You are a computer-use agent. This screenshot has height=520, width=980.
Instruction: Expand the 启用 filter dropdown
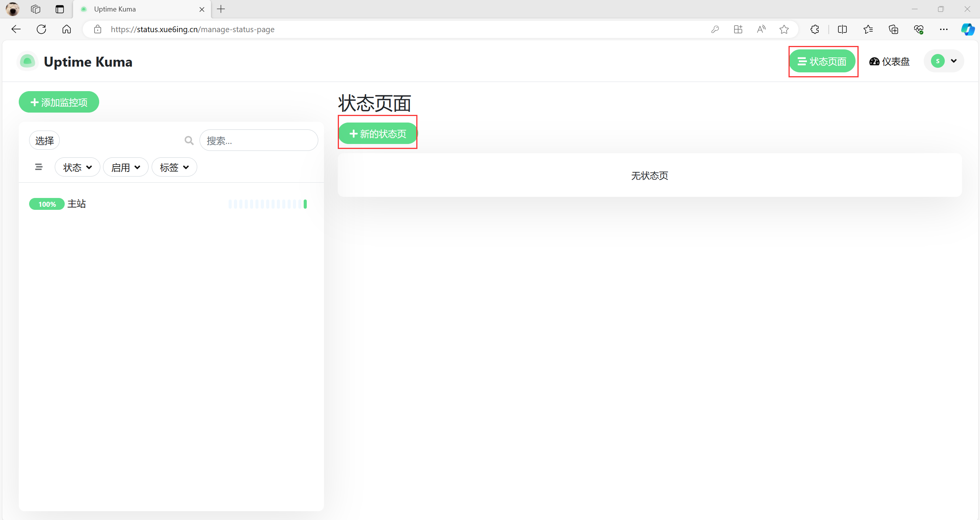pos(126,167)
